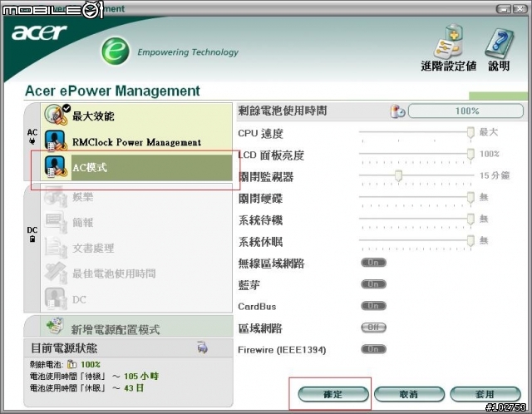Toggle 無線區域網路 switch
Viewport: 532px width, 414px height.
pyautogui.click(x=373, y=263)
